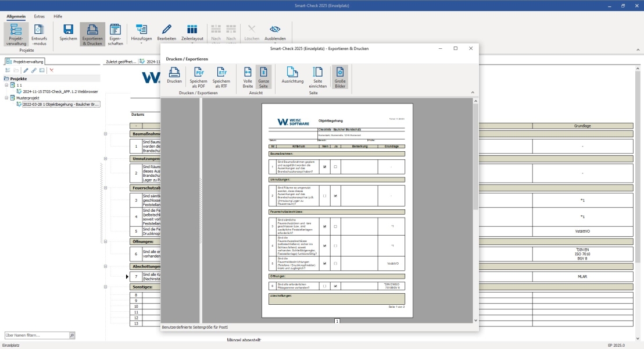Click the preview vertical scrollbar down arrow
This screenshot has width=644, height=349.
475,320
